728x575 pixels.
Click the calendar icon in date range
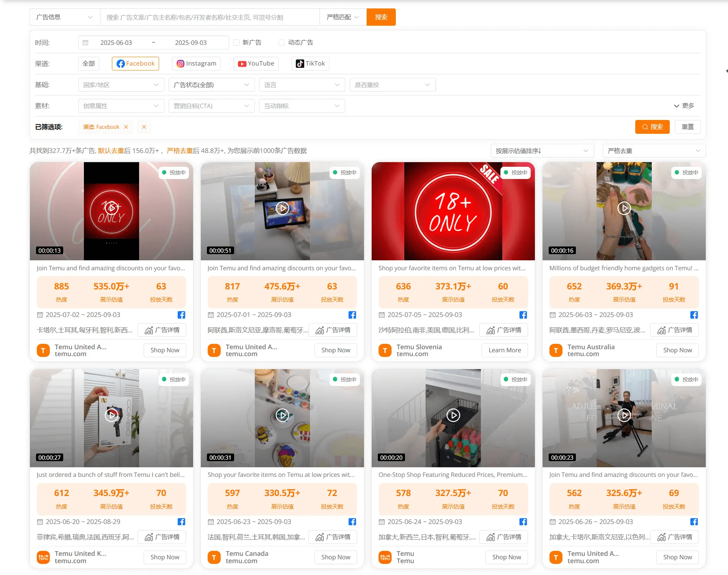coord(86,43)
